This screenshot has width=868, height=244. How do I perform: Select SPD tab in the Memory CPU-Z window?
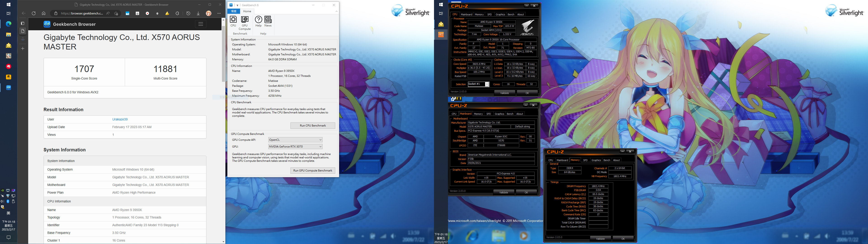tap(585, 160)
